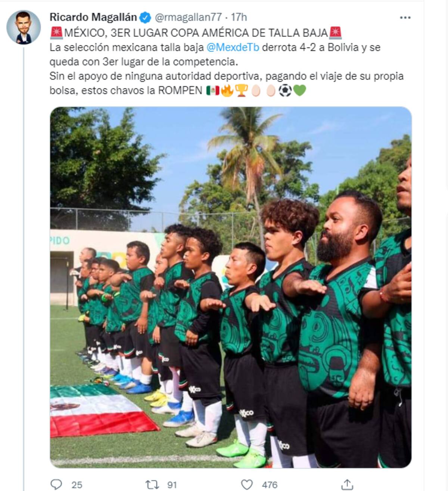This screenshot has height=491, width=448.
Task: Open the 17h timestamp link
Action: 239,17
